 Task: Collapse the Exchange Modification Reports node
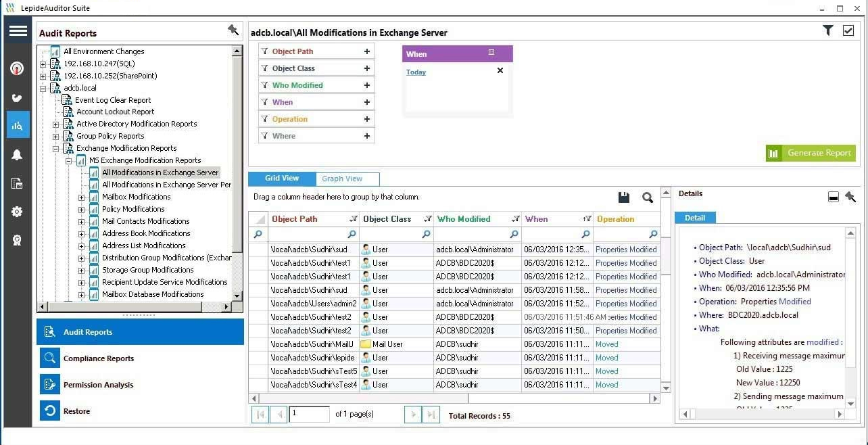(56, 149)
